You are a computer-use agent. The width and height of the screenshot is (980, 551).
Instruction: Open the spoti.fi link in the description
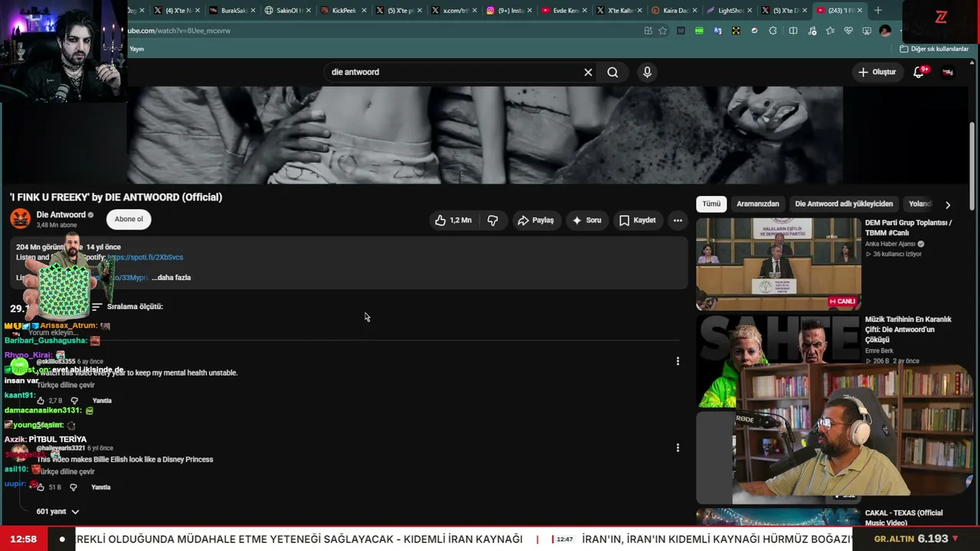(x=145, y=258)
